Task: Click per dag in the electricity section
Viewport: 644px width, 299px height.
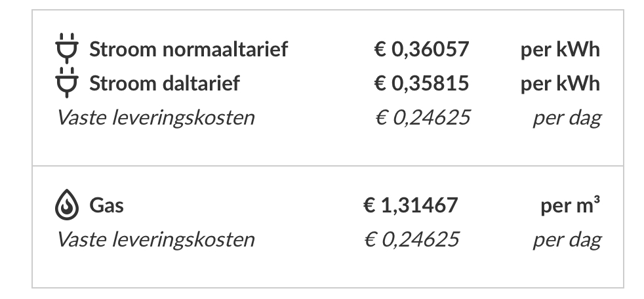Action: 566,118
